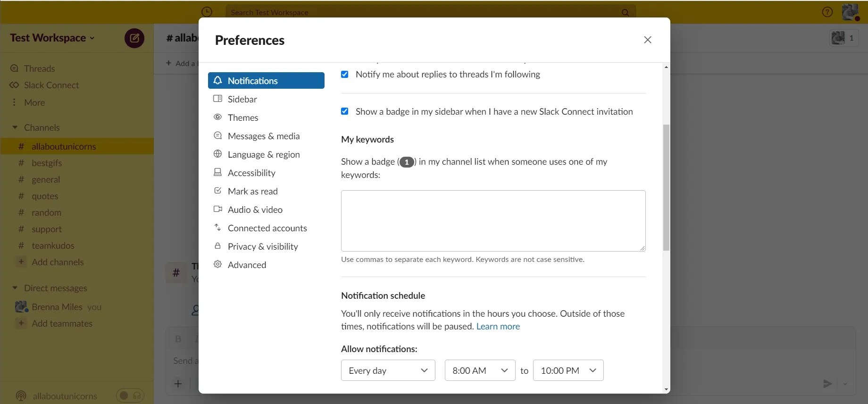The image size is (868, 404).
Task: Click the send message arrow icon
Action: [x=827, y=384]
